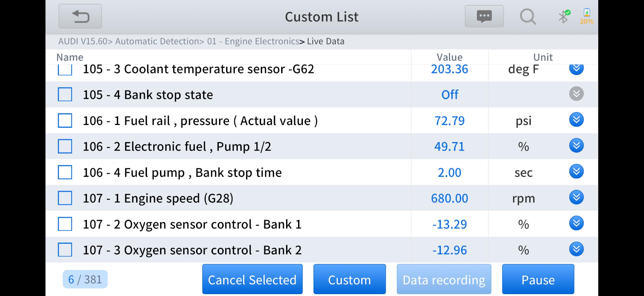644x296 pixels.
Task: Select the -13.29 oxygen sensor value
Action: [449, 224]
